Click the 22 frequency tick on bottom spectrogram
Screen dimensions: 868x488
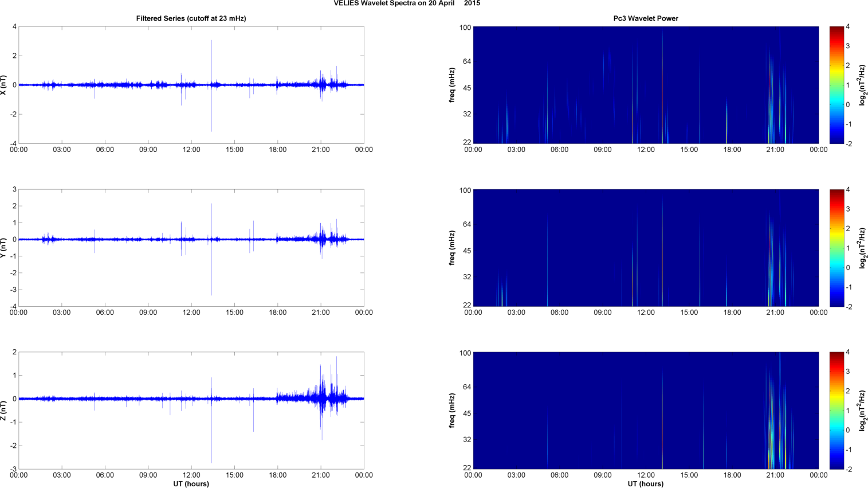[467, 467]
